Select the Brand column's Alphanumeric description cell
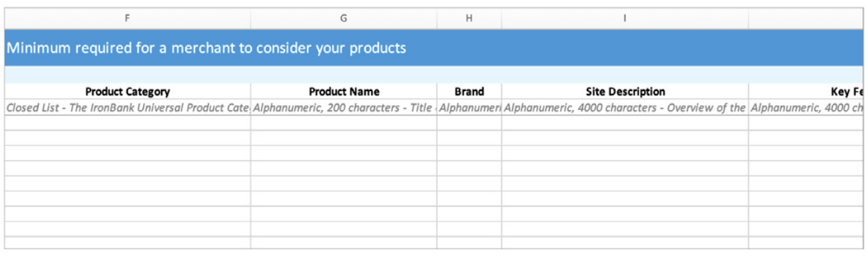 [469, 108]
